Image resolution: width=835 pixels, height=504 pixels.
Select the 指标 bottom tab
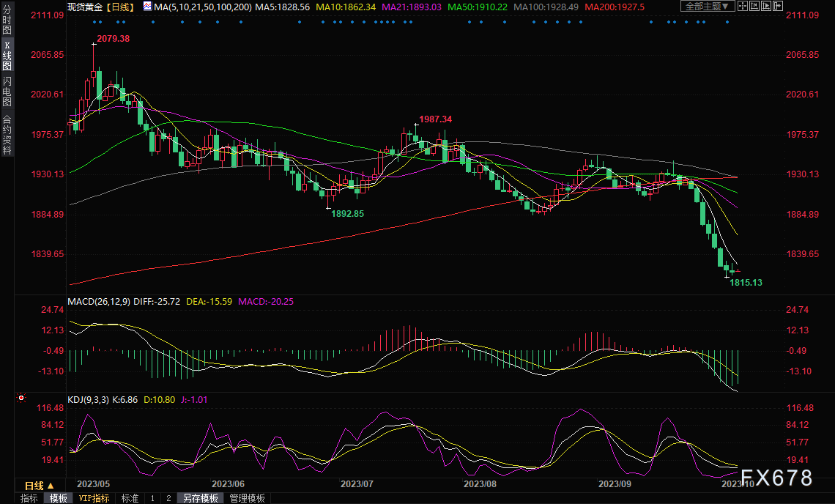tap(29, 498)
